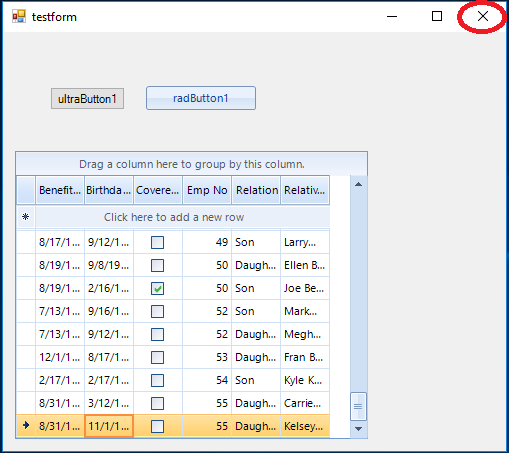Screen dimensions: 509x453
Task: Click the 'Click here to add a new row' row
Action: tap(183, 217)
